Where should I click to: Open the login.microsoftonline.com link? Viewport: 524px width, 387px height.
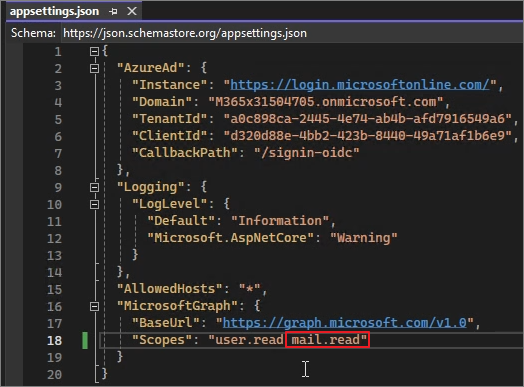[x=360, y=85]
